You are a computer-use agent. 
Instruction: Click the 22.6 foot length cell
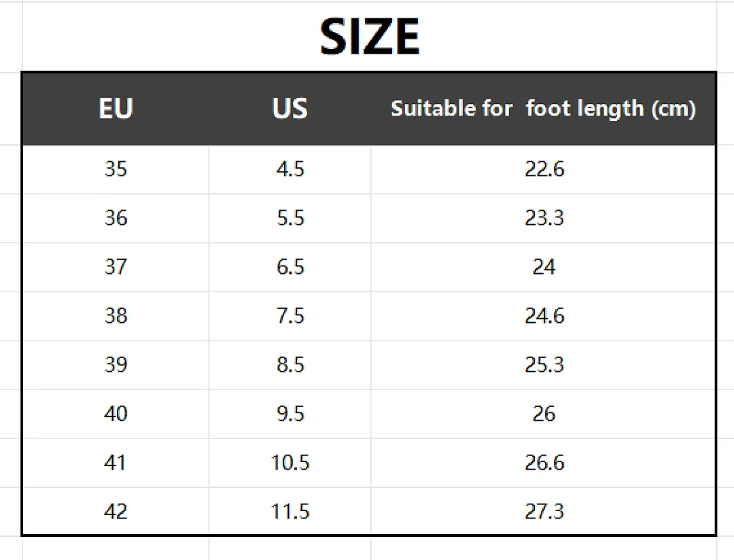pyautogui.click(x=544, y=169)
